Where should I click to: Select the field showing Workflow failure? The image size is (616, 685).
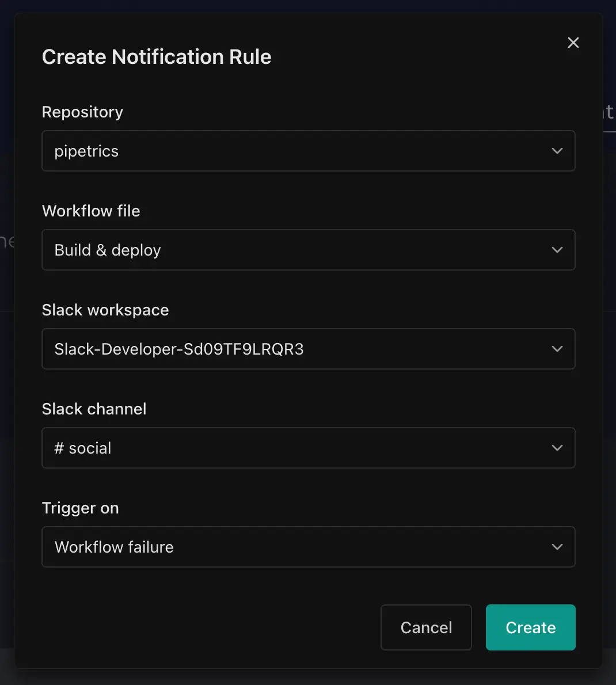pos(309,547)
